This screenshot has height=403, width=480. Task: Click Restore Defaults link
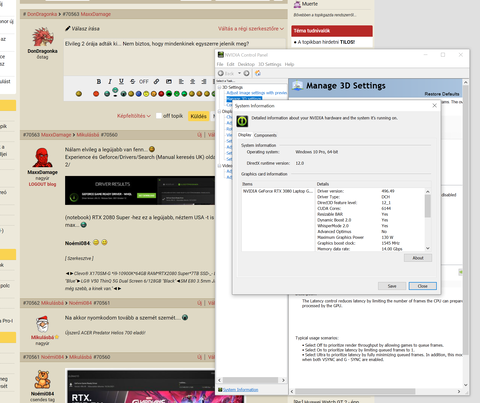pos(442,94)
